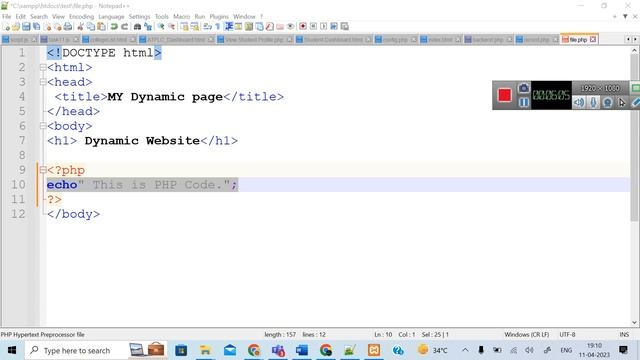Click the UTF-8 encoding status entry
The height and width of the screenshot is (360, 640).
point(567,335)
